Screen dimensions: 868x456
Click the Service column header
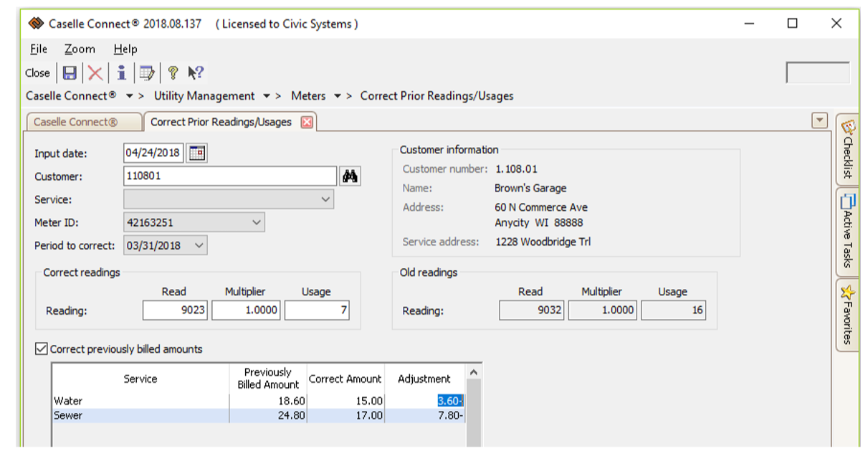(x=140, y=379)
